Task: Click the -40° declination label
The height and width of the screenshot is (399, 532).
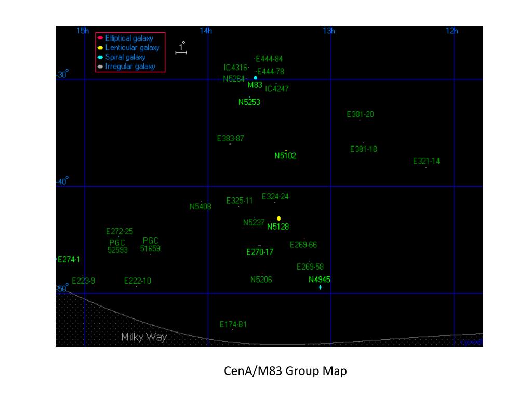Action: pos(62,181)
